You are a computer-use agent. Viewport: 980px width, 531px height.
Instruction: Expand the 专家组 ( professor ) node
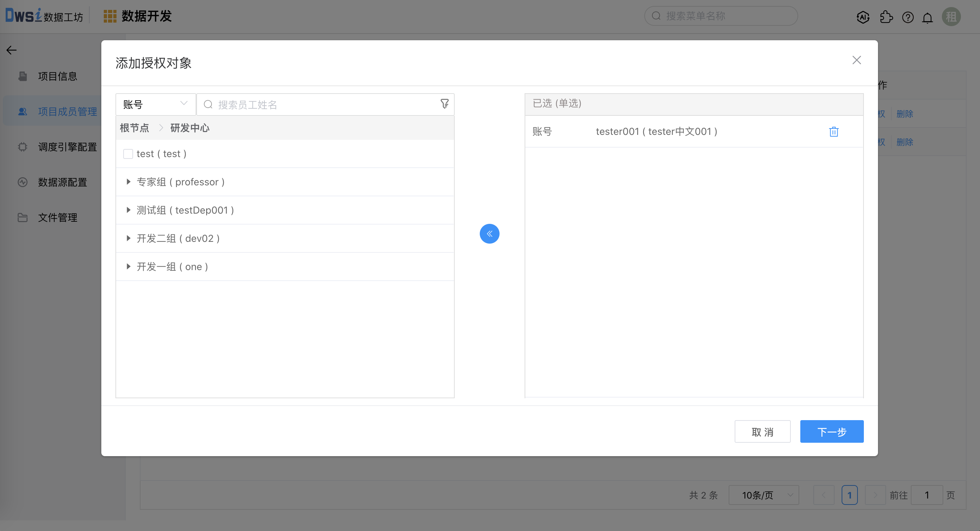(x=128, y=182)
